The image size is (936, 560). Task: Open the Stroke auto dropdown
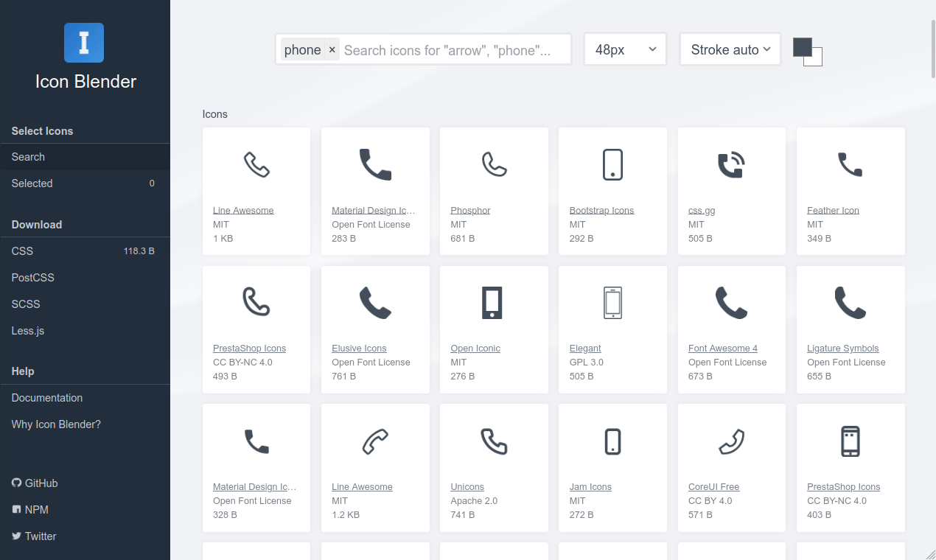click(730, 49)
